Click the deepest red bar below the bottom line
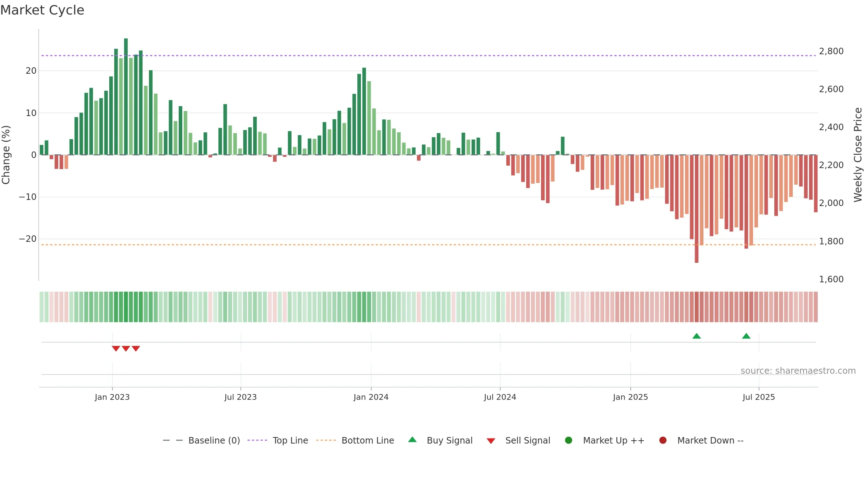The height and width of the screenshot is (488, 868). [x=697, y=209]
